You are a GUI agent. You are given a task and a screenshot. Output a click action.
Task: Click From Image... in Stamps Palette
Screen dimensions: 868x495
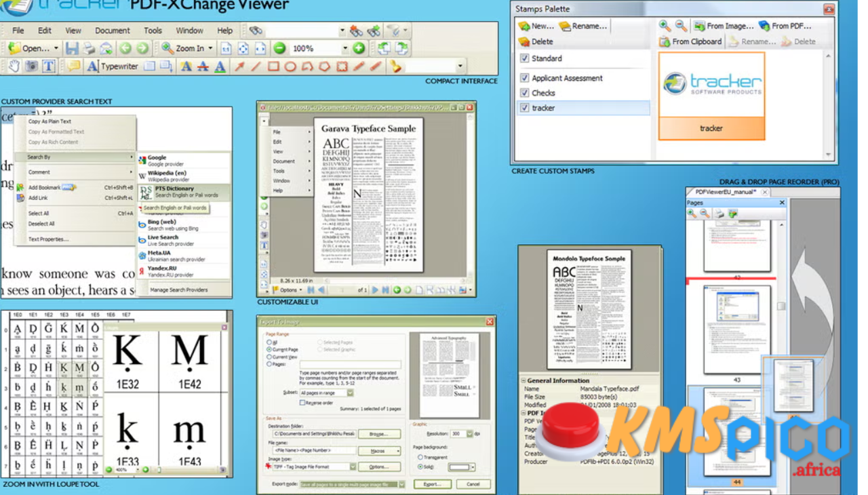(723, 26)
